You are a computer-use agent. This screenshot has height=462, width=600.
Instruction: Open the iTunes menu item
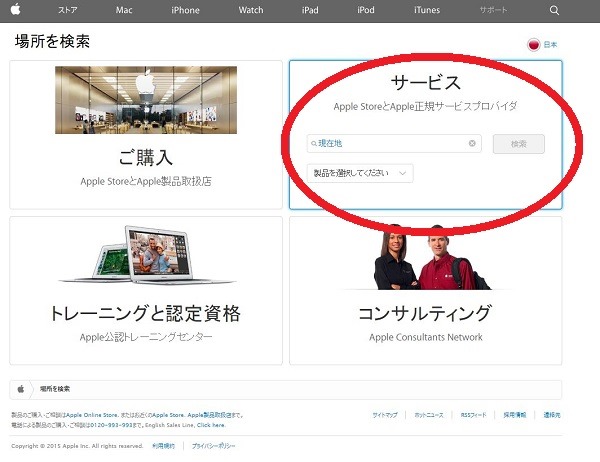427,10
